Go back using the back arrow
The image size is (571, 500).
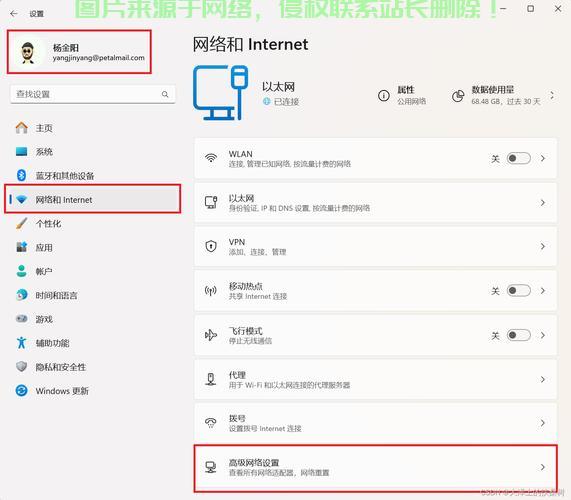(14, 13)
